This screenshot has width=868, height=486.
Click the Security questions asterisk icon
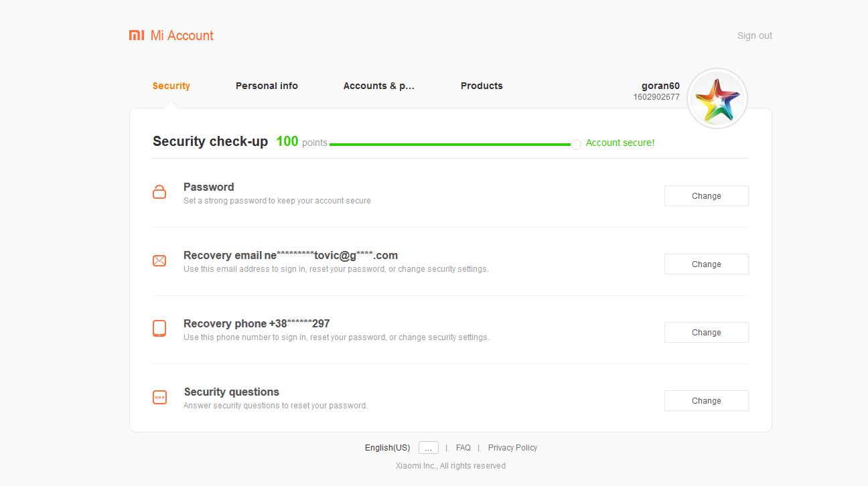click(x=159, y=397)
